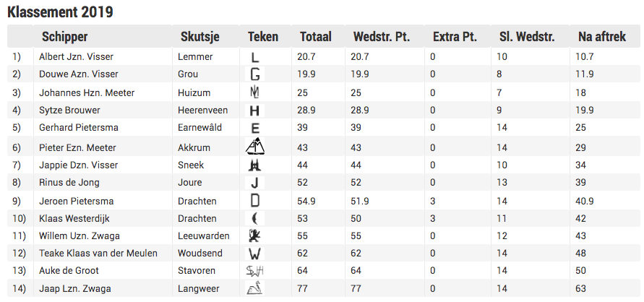Click the Joure 'J' sail emblem
This screenshot has width=644, height=302.
(x=254, y=183)
